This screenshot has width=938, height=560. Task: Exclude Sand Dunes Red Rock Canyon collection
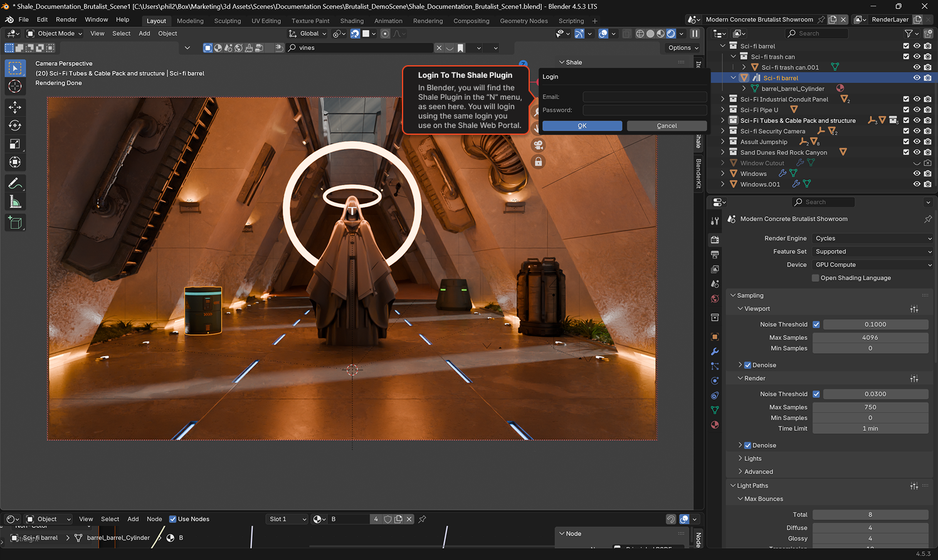(x=906, y=152)
